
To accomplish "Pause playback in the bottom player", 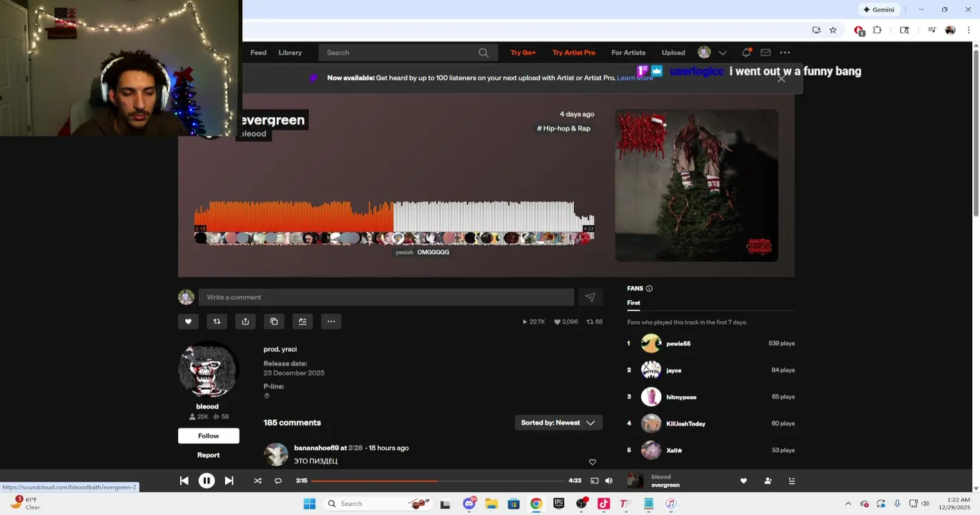I will click(206, 481).
